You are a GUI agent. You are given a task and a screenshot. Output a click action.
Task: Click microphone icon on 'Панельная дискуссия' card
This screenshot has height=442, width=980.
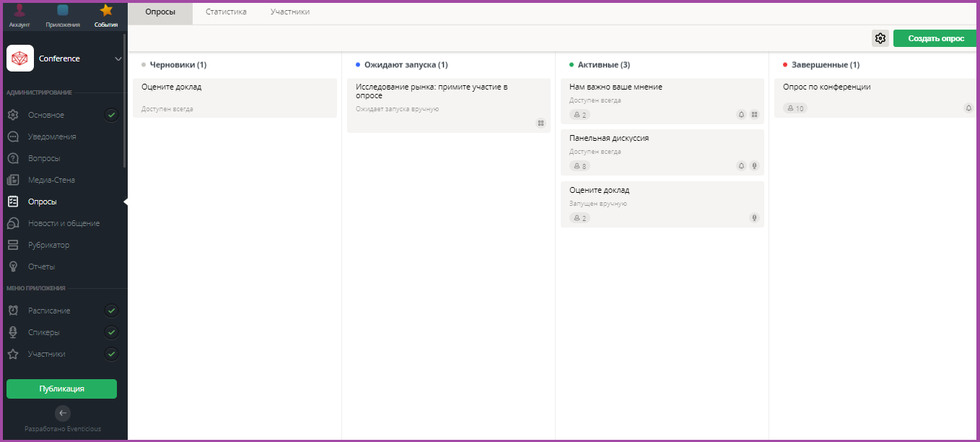pyautogui.click(x=754, y=166)
